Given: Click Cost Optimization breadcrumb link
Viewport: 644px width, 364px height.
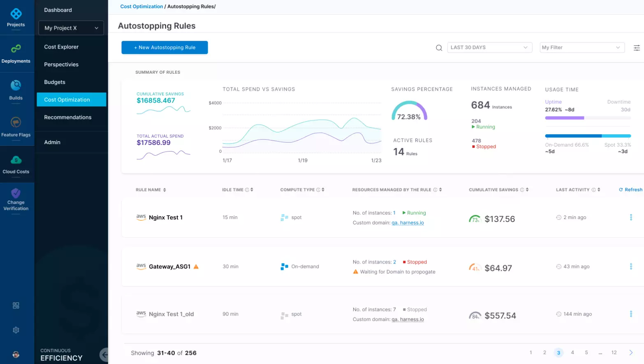Looking at the screenshot, I should click(x=141, y=7).
